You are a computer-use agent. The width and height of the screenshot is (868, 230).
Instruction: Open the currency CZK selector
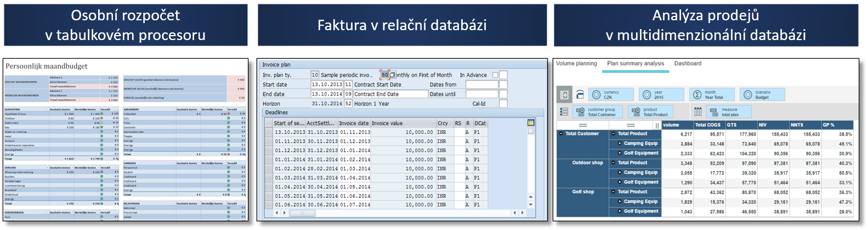tap(609, 94)
